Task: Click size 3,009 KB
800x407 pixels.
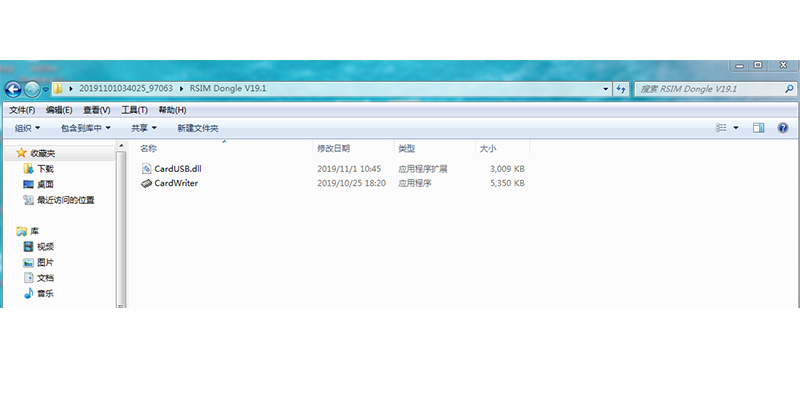Action: click(507, 169)
